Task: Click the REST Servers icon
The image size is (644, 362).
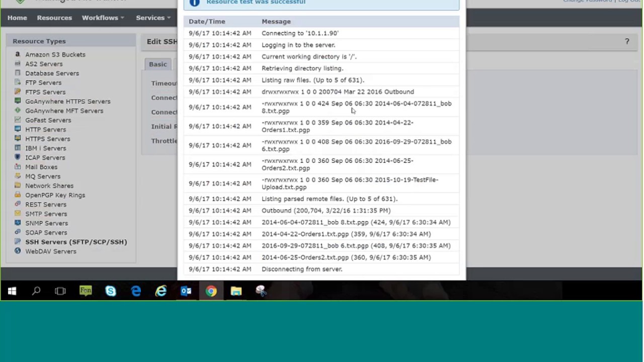Action: pyautogui.click(x=18, y=205)
